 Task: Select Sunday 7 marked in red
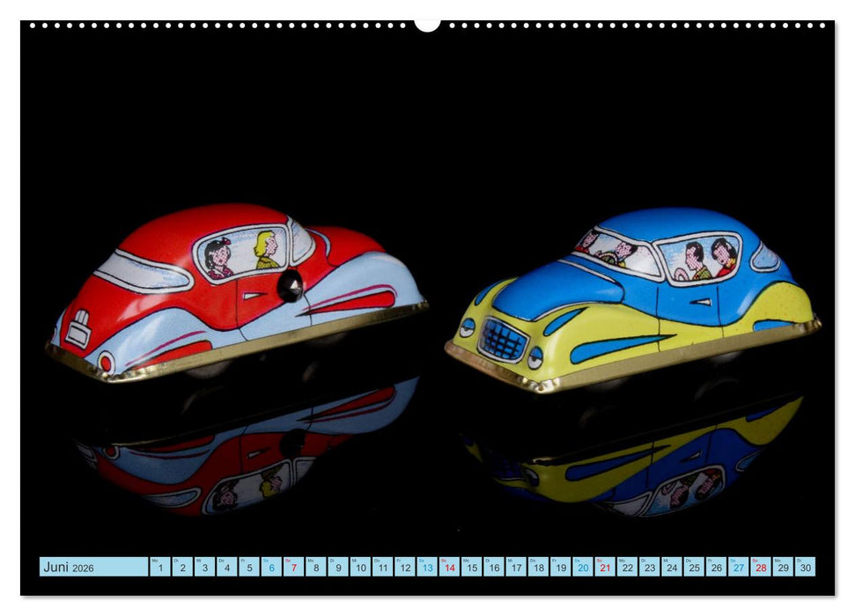pyautogui.click(x=293, y=567)
